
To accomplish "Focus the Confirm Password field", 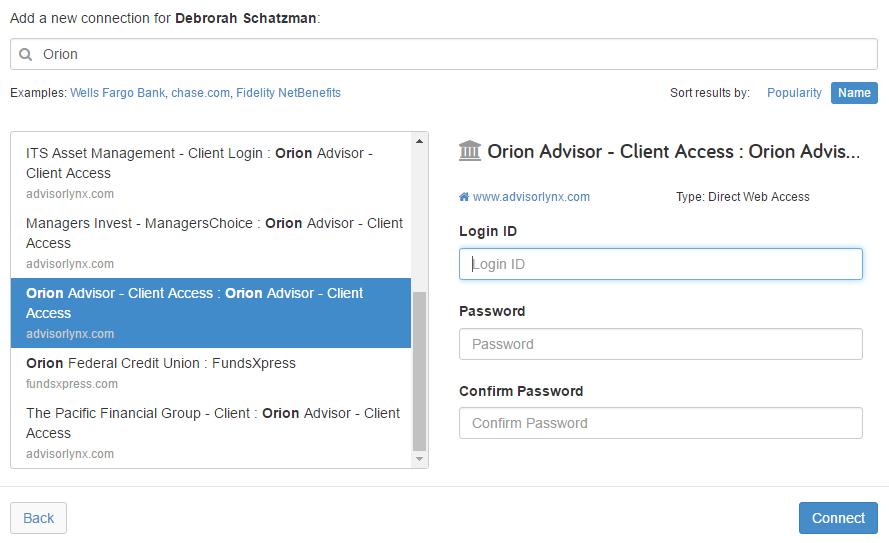I will pyautogui.click(x=661, y=423).
